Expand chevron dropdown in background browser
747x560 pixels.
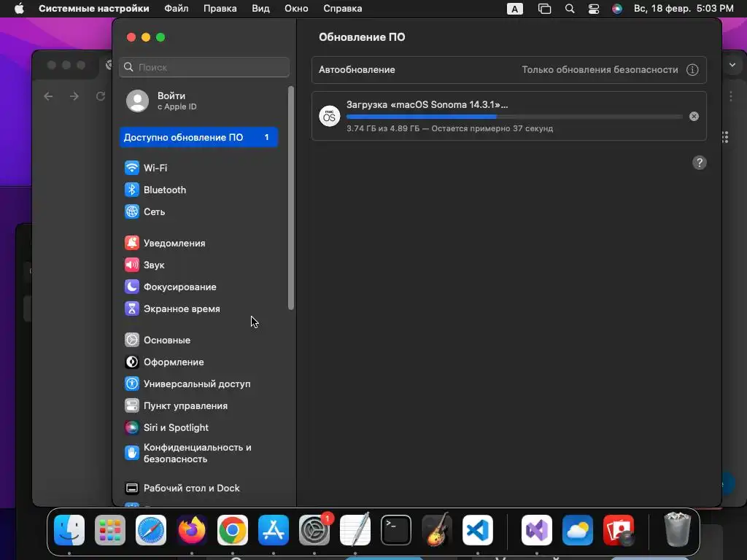(732, 65)
